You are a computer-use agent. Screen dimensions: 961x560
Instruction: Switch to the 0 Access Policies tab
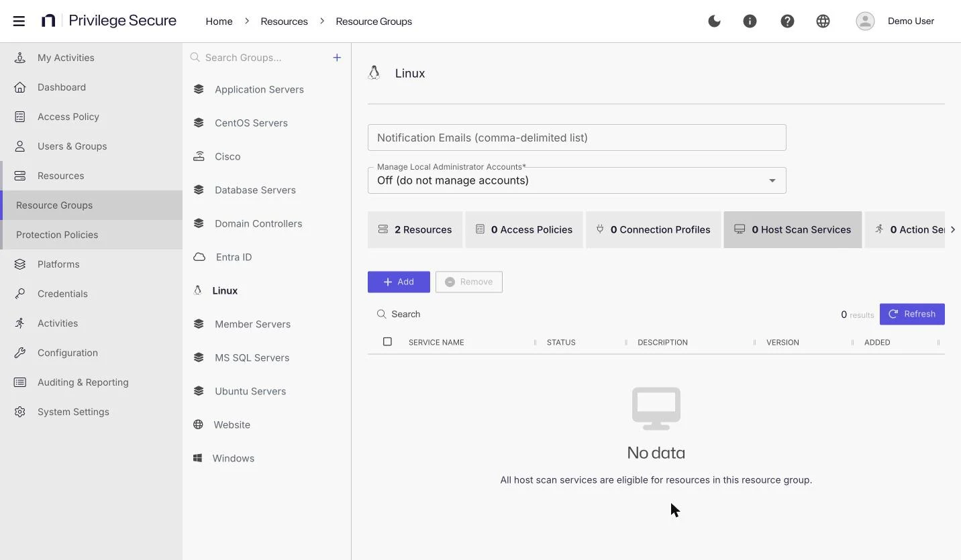pyautogui.click(x=524, y=229)
